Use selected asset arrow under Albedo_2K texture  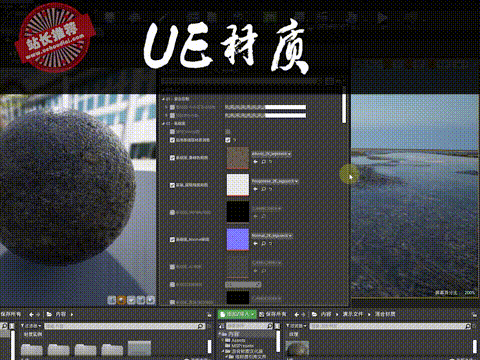tap(256, 162)
